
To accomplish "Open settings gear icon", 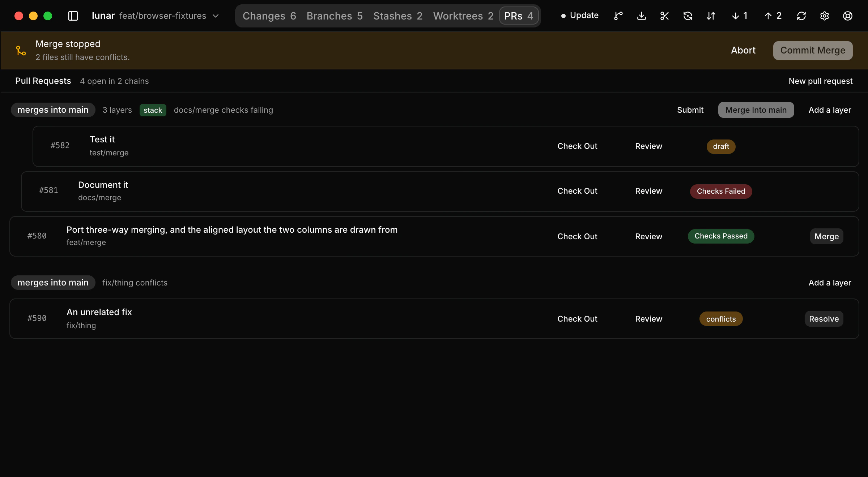I will [825, 16].
